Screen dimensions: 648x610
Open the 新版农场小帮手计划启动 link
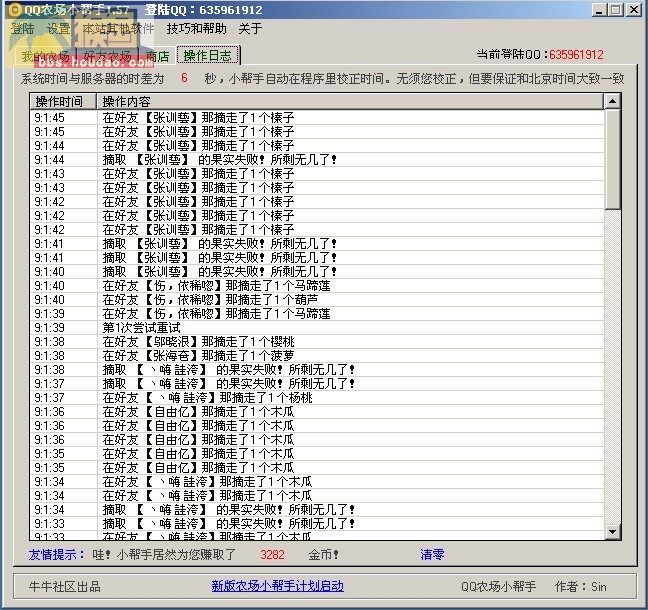pos(277,586)
